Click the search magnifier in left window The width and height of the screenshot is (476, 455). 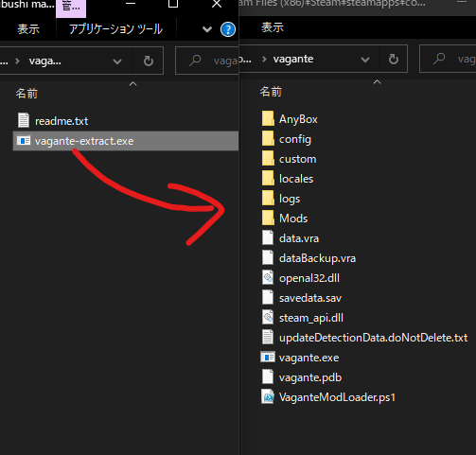coord(195,60)
